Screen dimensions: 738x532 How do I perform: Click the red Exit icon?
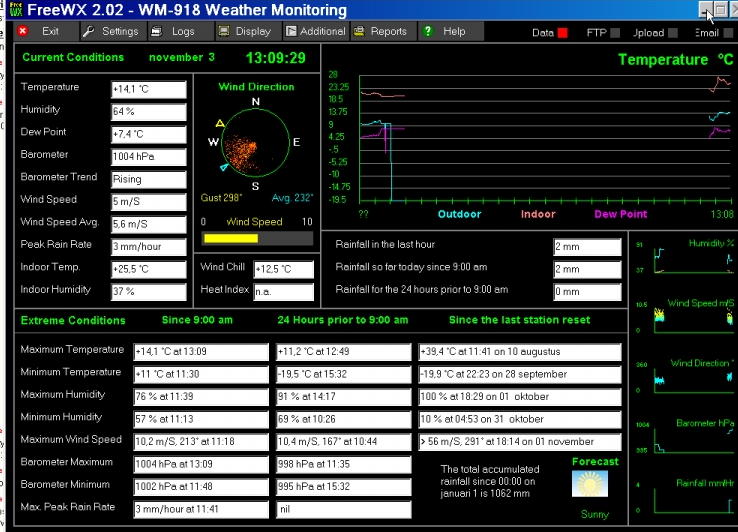23,31
